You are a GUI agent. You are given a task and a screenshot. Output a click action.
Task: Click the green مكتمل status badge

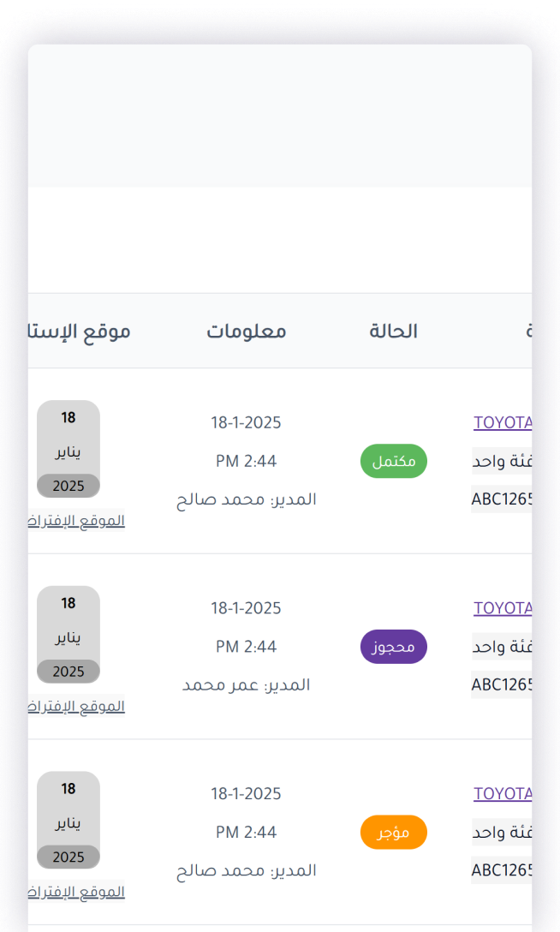[x=393, y=461]
